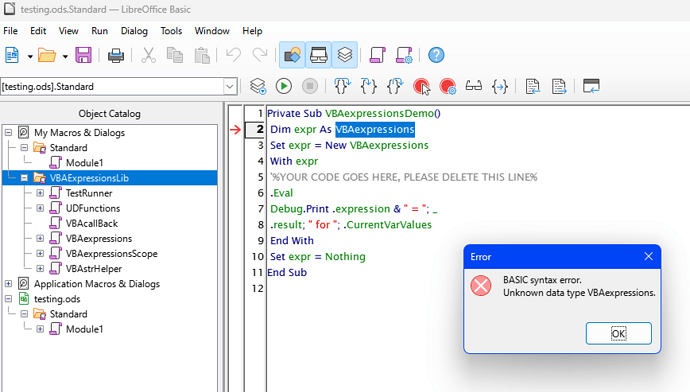690x392 pixels.
Task: Collapse the testing.ods document node
Action: (x=8, y=299)
